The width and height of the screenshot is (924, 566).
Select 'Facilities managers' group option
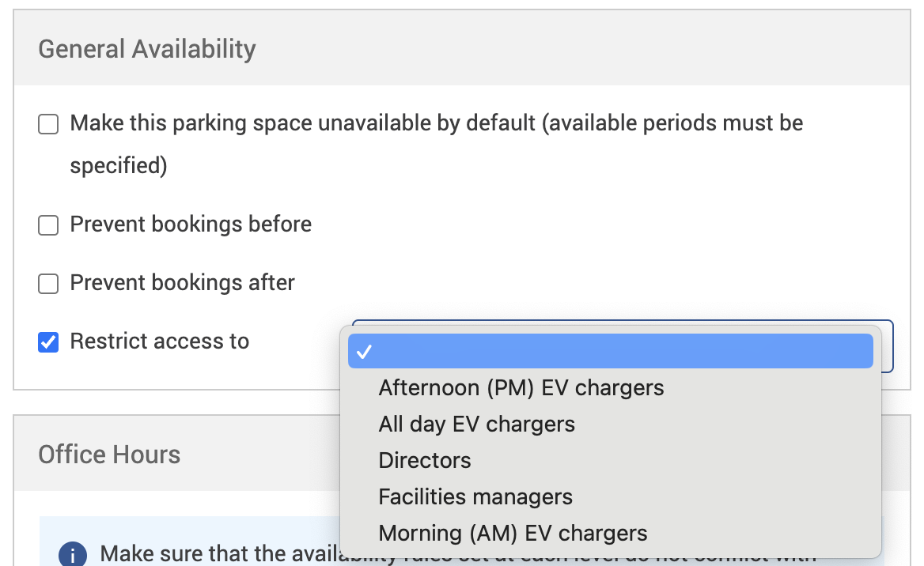475,497
